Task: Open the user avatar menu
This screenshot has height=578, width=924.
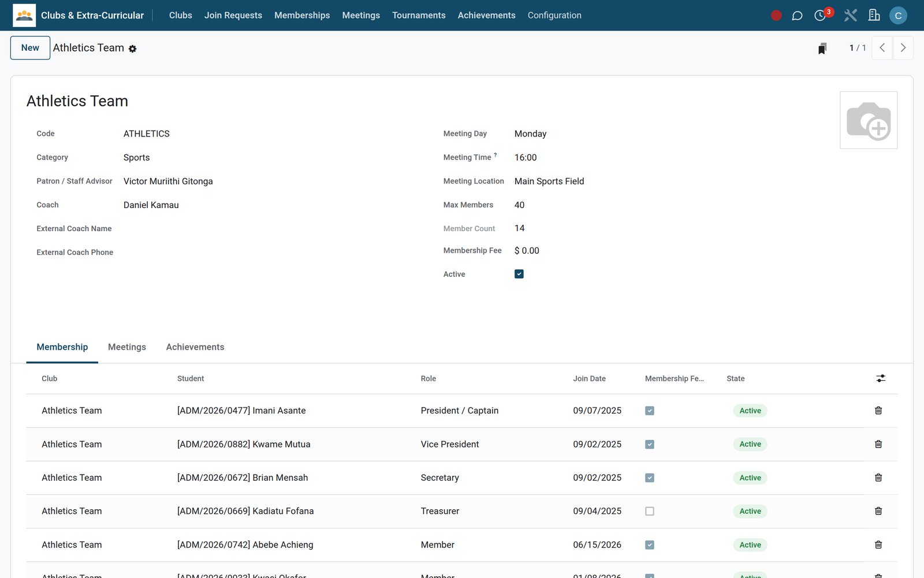Action: (898, 16)
